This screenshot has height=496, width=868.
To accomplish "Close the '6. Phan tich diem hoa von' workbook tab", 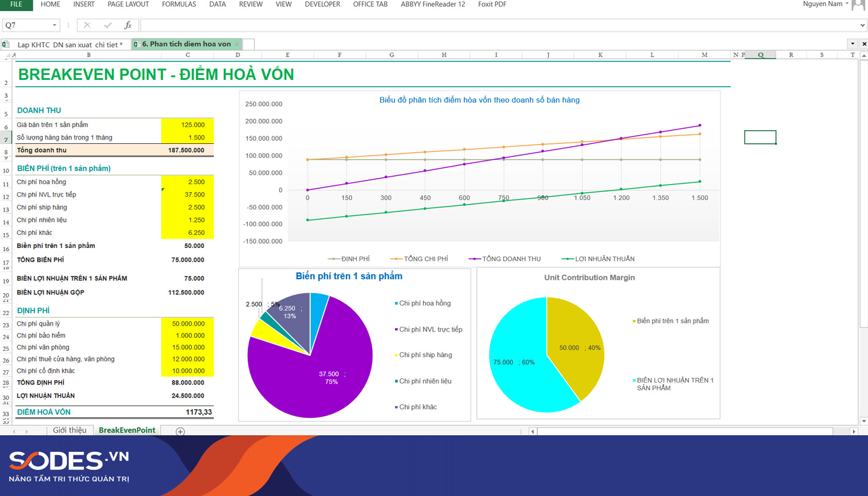I will pos(237,45).
